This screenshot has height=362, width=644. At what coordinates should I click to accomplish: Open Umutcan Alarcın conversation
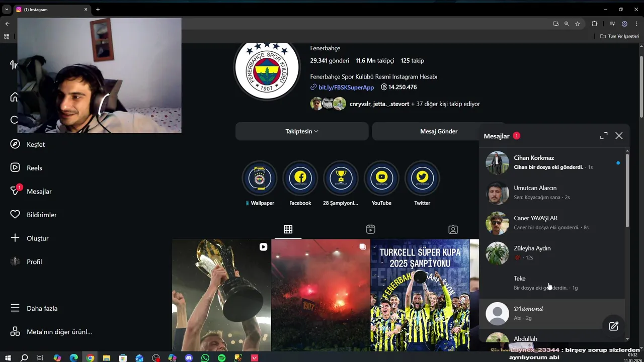pyautogui.click(x=552, y=193)
